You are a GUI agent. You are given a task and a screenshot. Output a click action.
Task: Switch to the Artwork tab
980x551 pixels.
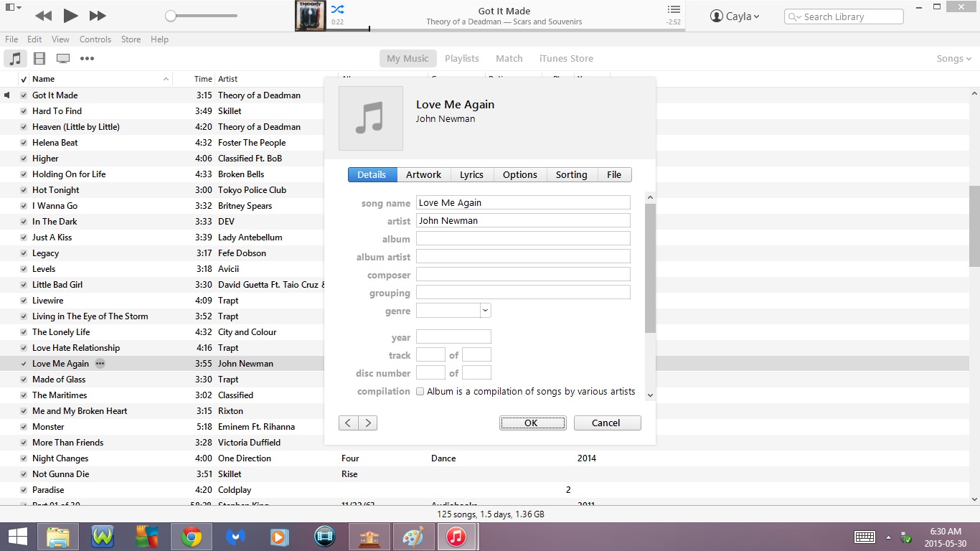[x=423, y=174]
